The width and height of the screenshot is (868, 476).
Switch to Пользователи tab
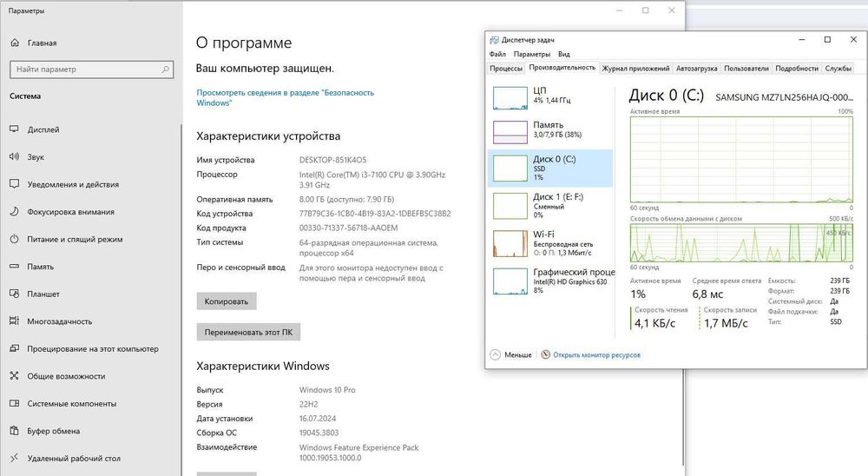pyautogui.click(x=746, y=68)
